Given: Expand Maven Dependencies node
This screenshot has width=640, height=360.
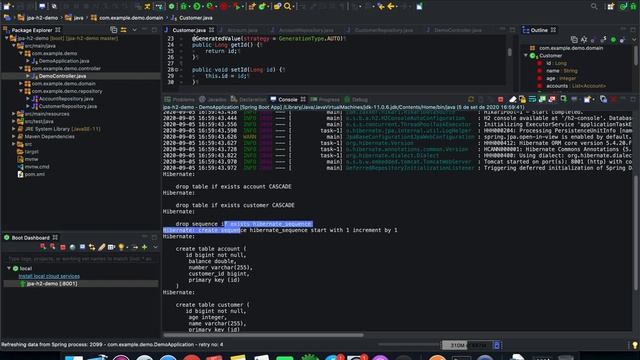Looking at the screenshot, I should point(14,136).
